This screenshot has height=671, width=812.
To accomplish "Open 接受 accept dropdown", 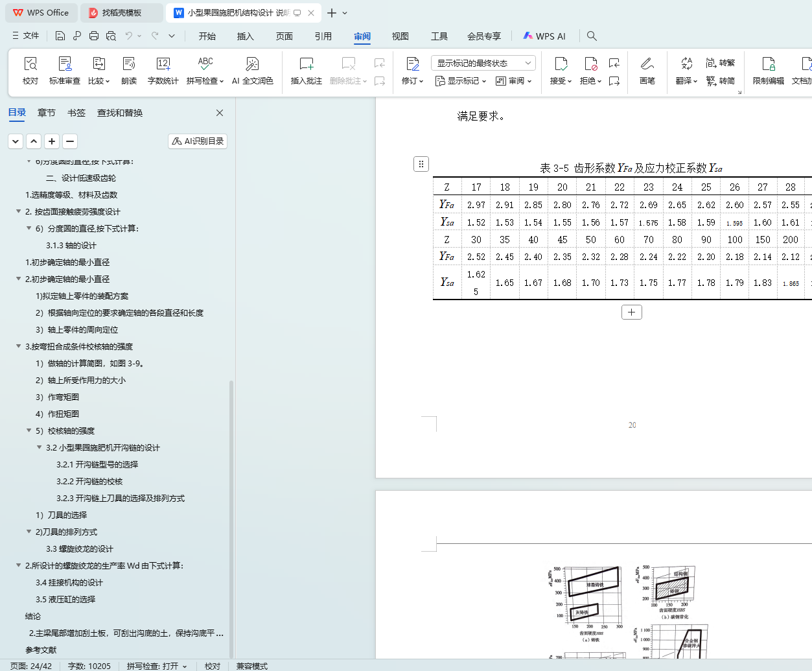I will [561, 81].
